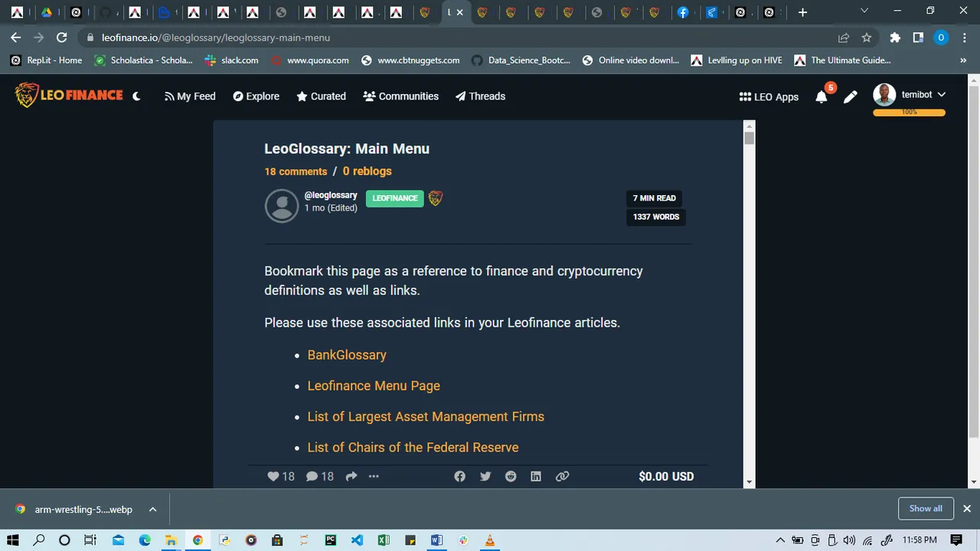Reload the page

(x=62, y=37)
